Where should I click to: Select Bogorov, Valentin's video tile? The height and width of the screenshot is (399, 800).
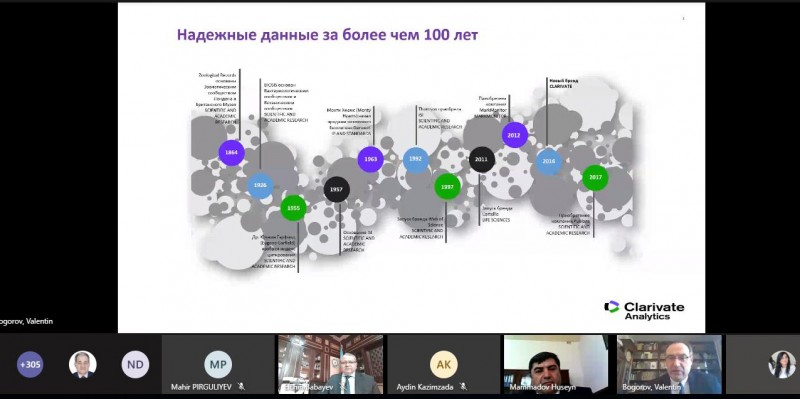click(669, 364)
